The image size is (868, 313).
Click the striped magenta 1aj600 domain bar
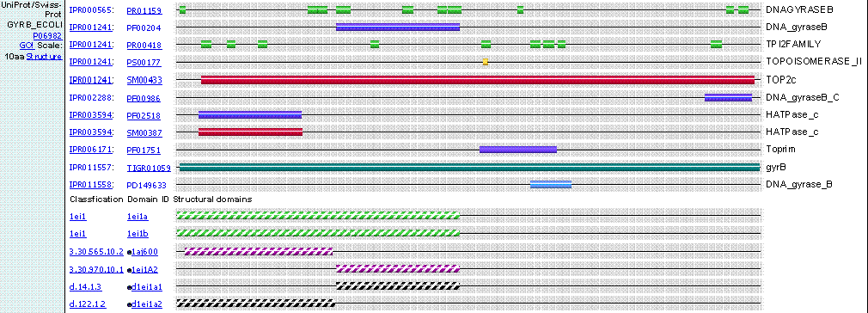coord(259,251)
